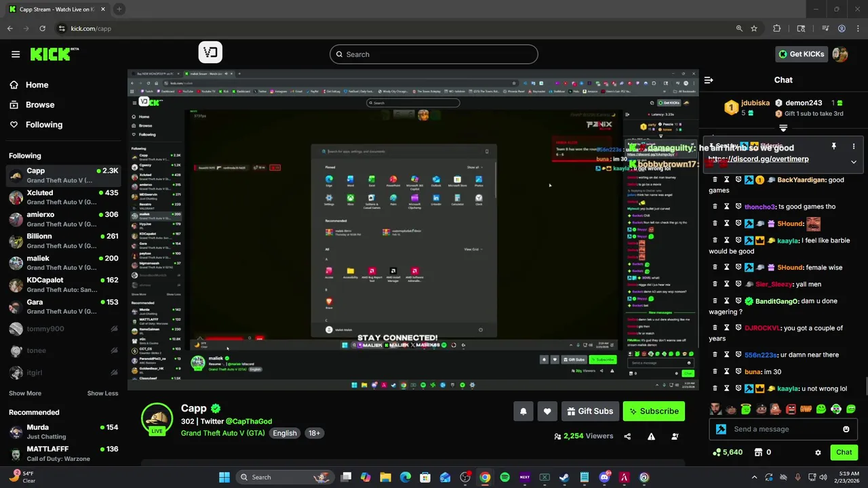Share the stream via share icon
The image size is (868, 488).
[627, 436]
